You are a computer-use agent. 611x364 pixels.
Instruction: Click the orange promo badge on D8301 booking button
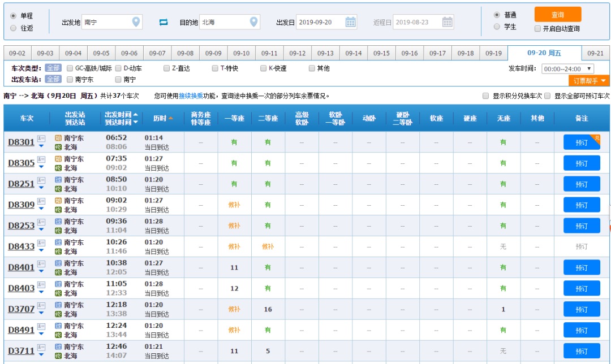596,136
